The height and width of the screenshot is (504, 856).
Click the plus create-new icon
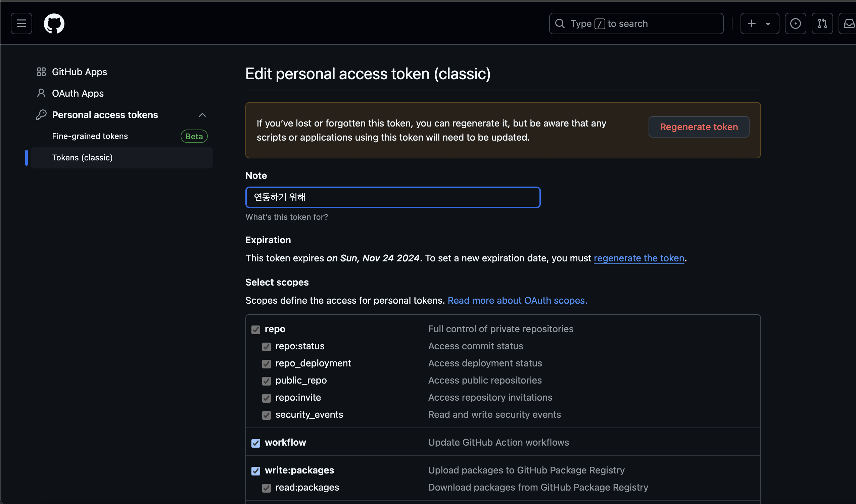[x=752, y=23]
